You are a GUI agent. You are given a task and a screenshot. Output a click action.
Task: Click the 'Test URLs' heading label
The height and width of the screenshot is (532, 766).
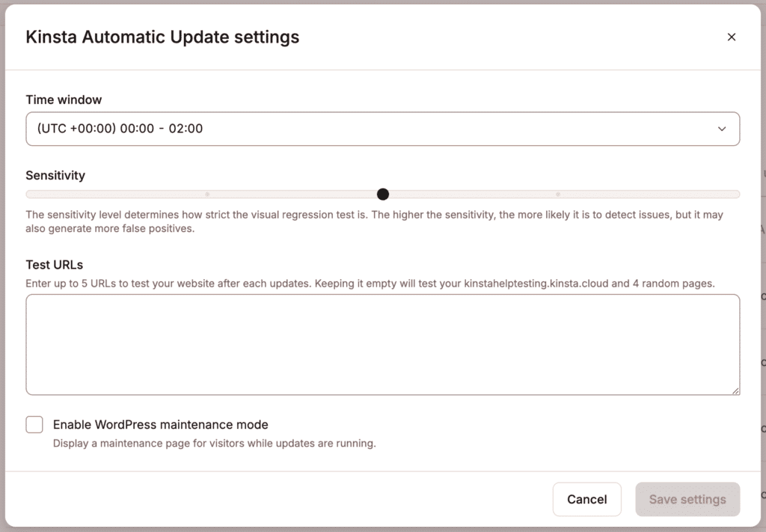click(x=54, y=265)
